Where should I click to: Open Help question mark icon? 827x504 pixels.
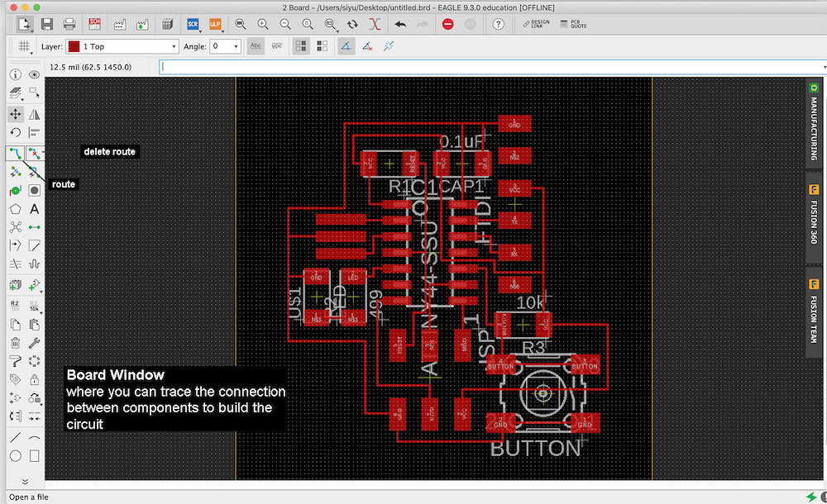click(x=498, y=24)
